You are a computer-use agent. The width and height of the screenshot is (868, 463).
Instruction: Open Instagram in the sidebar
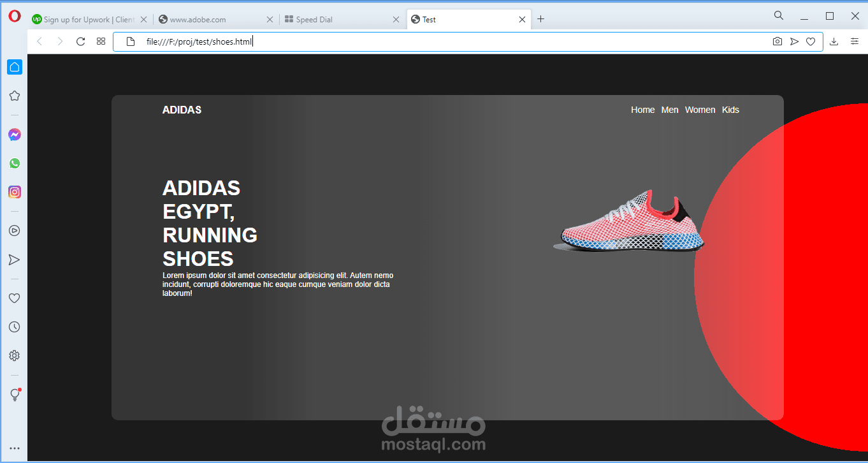(x=14, y=191)
